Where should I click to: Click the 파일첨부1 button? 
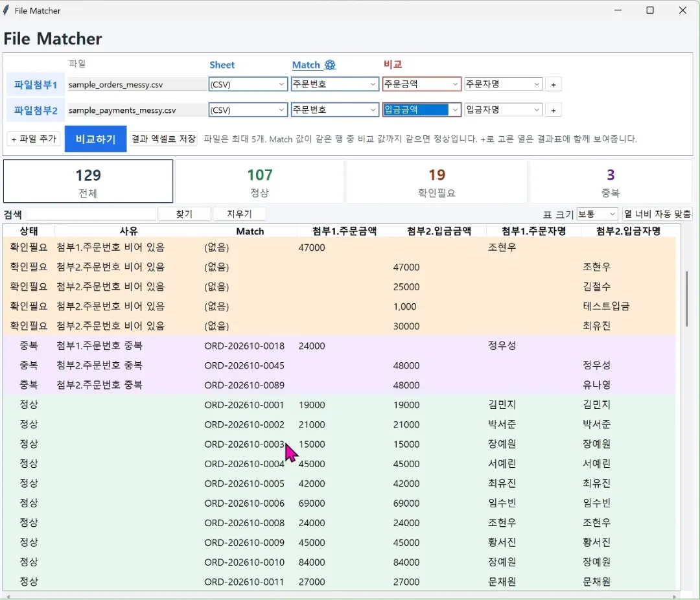tap(35, 85)
